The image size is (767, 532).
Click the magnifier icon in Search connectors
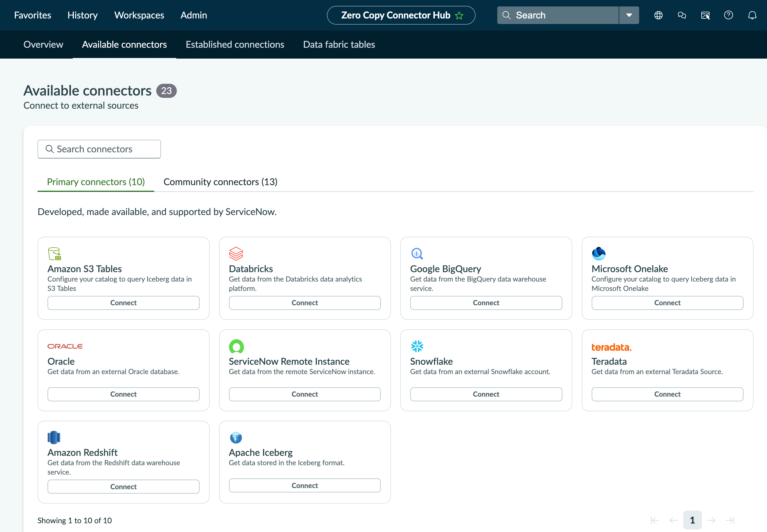click(50, 149)
